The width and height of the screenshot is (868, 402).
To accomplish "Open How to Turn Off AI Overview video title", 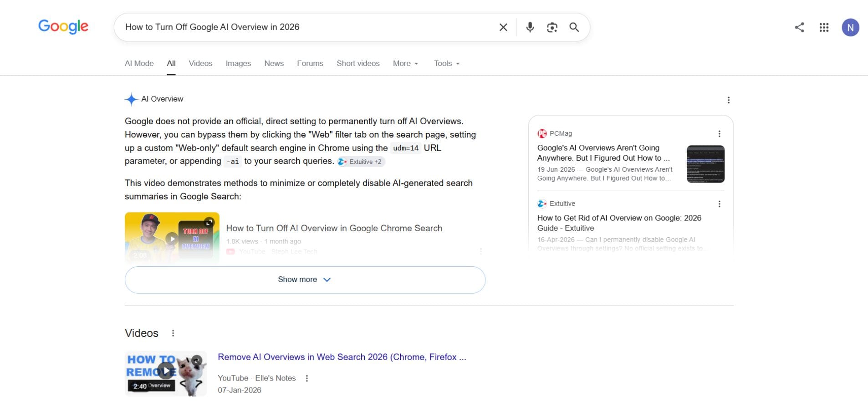I will (334, 229).
